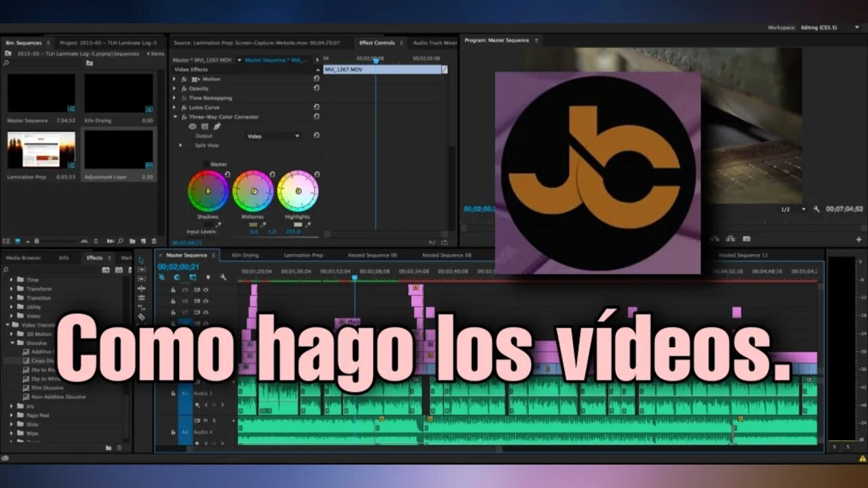Click export frame camera icon in Program monitor
Image resolution: width=868 pixels, height=488 pixels.
(x=747, y=239)
